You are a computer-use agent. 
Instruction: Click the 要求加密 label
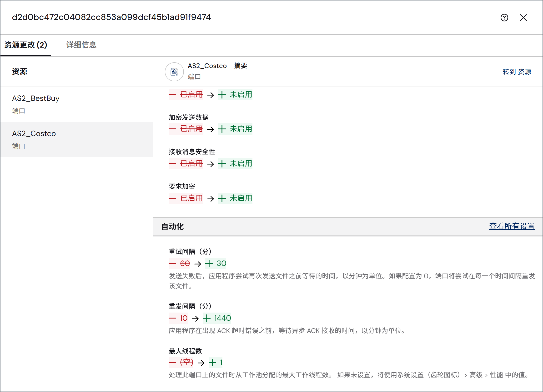point(182,186)
